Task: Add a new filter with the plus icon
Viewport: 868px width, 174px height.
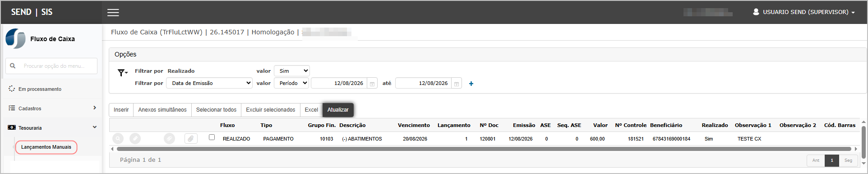Action: click(x=471, y=84)
